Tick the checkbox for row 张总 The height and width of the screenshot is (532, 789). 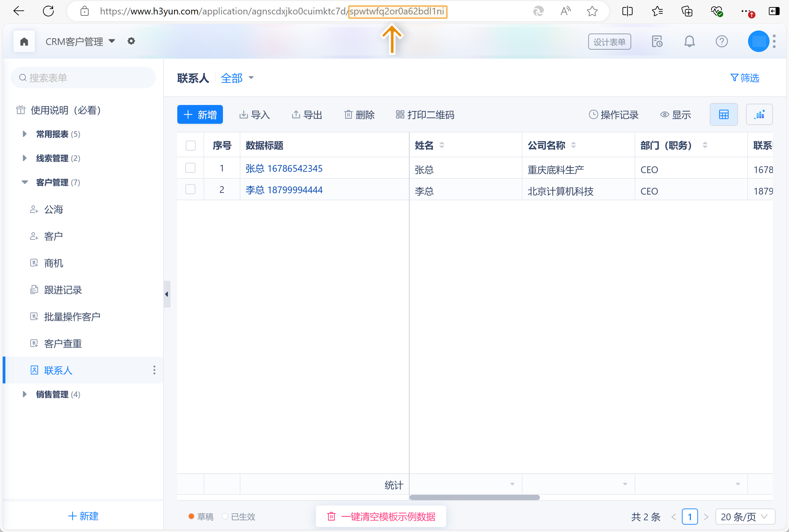coord(190,168)
